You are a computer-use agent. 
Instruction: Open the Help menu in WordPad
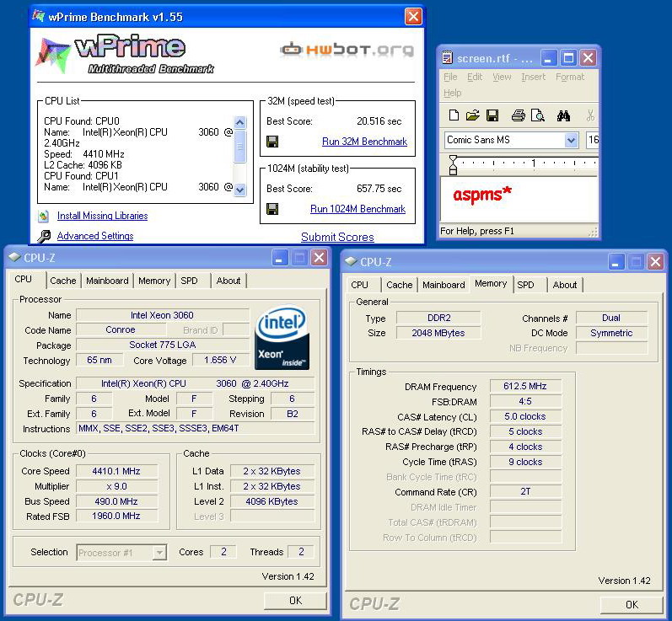pyautogui.click(x=452, y=93)
